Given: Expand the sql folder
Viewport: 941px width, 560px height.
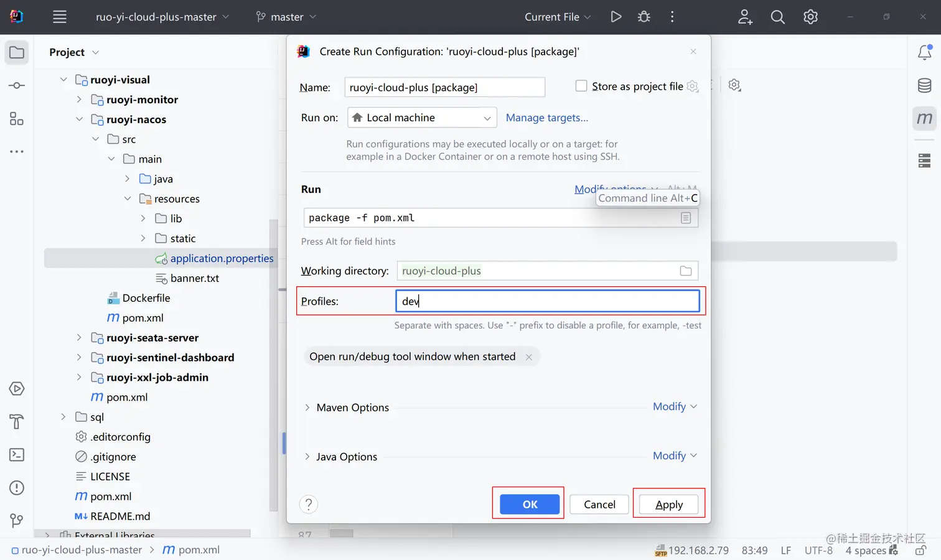Looking at the screenshot, I should (63, 417).
